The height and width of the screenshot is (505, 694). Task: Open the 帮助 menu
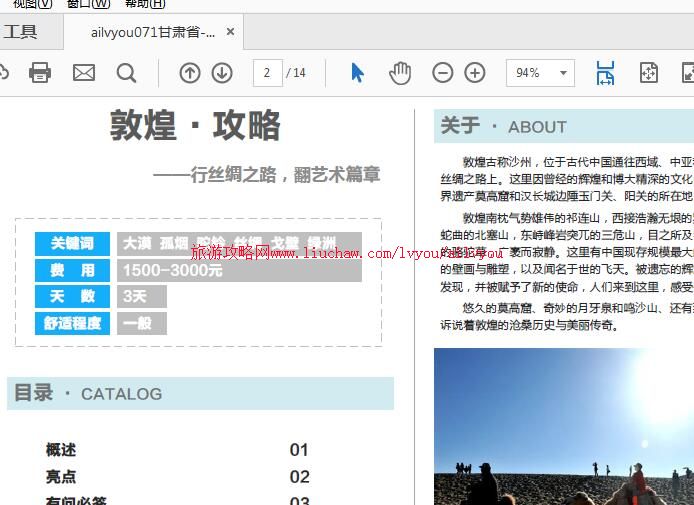click(145, 4)
